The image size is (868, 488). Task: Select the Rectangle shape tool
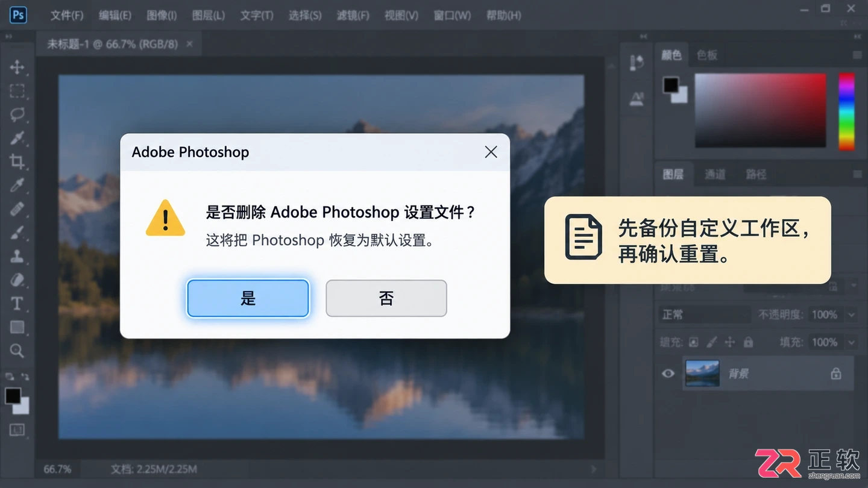click(x=17, y=327)
